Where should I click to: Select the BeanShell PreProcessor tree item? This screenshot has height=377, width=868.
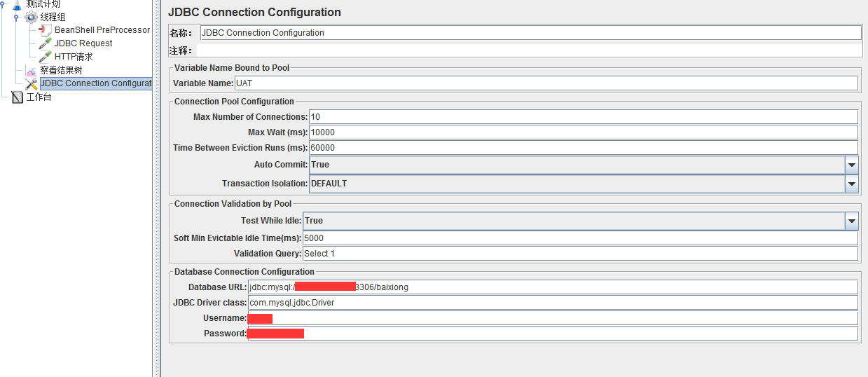[102, 30]
